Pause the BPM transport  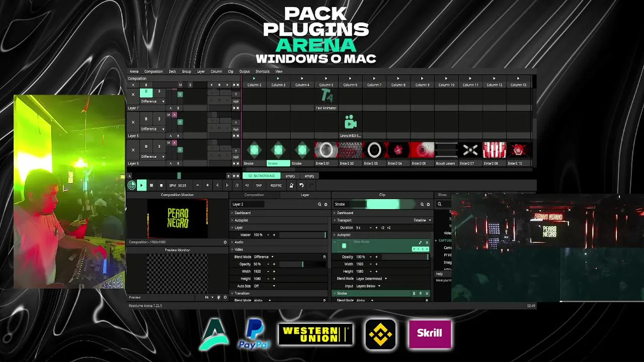[x=151, y=186]
